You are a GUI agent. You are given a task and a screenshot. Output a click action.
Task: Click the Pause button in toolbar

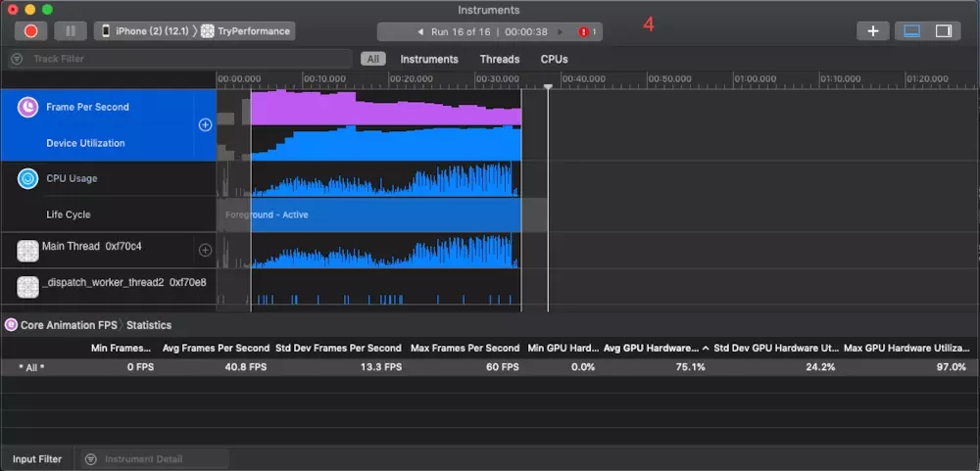click(70, 31)
